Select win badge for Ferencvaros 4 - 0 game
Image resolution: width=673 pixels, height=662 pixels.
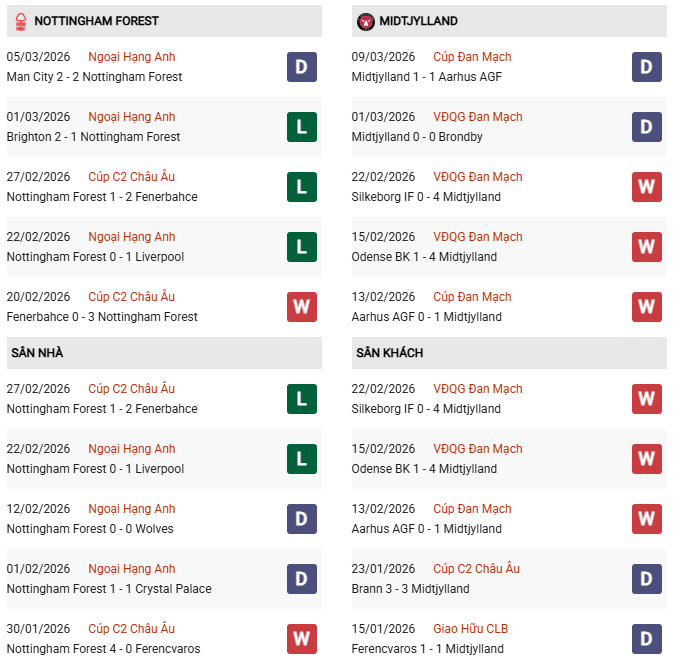301,639
